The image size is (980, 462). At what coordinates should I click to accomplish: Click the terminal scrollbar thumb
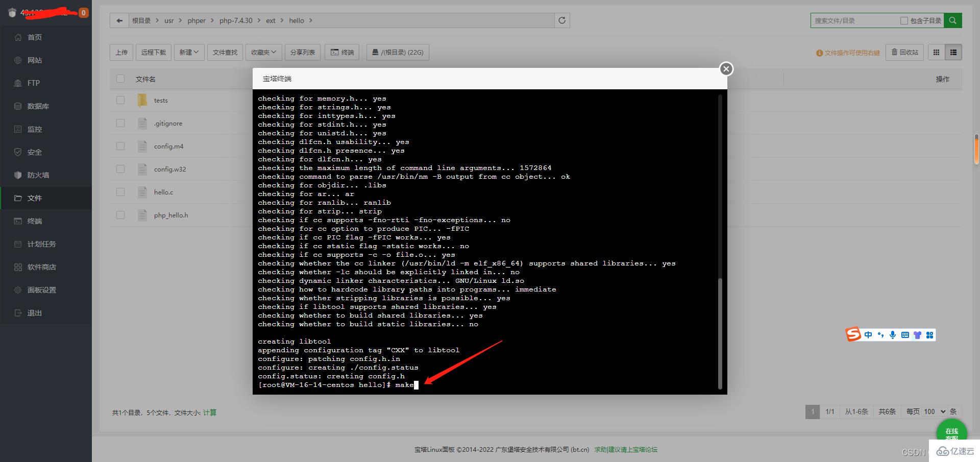click(x=720, y=333)
